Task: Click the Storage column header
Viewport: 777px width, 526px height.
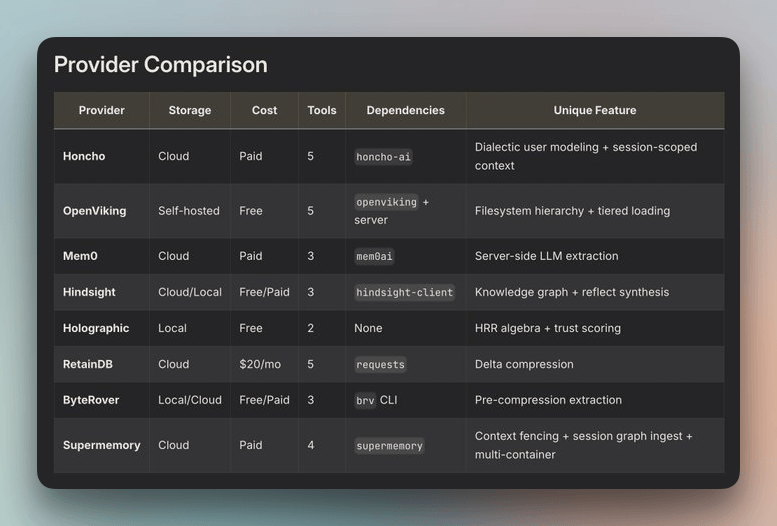Action: 190,110
